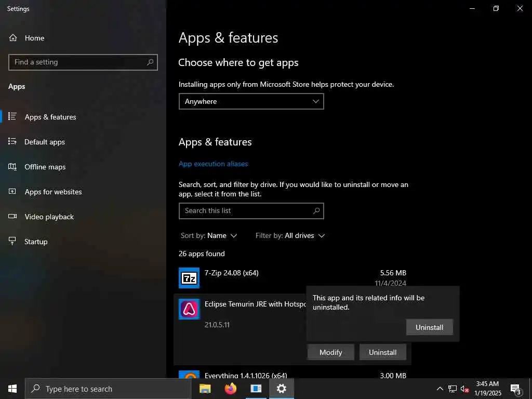Open Apps for websites page
Image resolution: width=532 pixels, height=399 pixels.
53,192
